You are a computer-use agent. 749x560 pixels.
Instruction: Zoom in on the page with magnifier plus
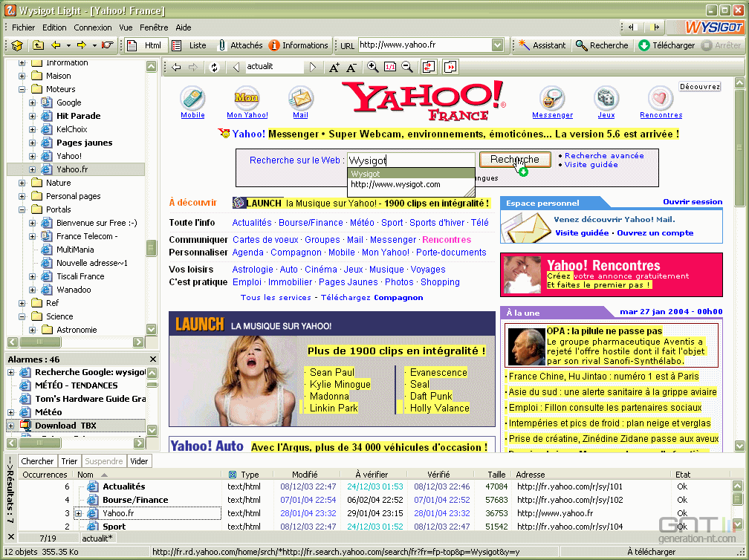pos(372,68)
